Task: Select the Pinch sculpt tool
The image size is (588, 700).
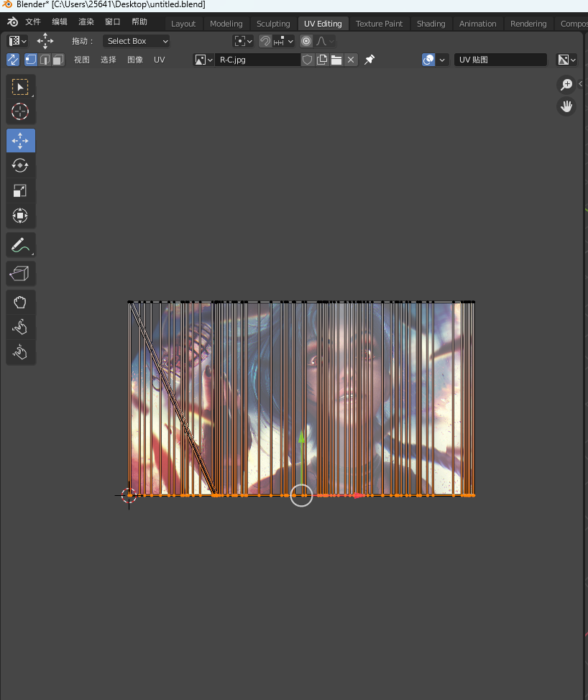Action: click(21, 353)
